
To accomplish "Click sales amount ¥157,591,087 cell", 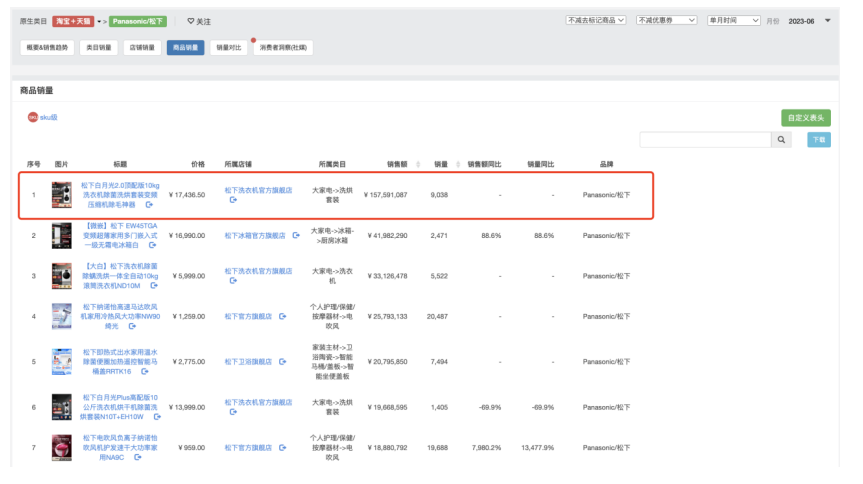I will tap(385, 195).
